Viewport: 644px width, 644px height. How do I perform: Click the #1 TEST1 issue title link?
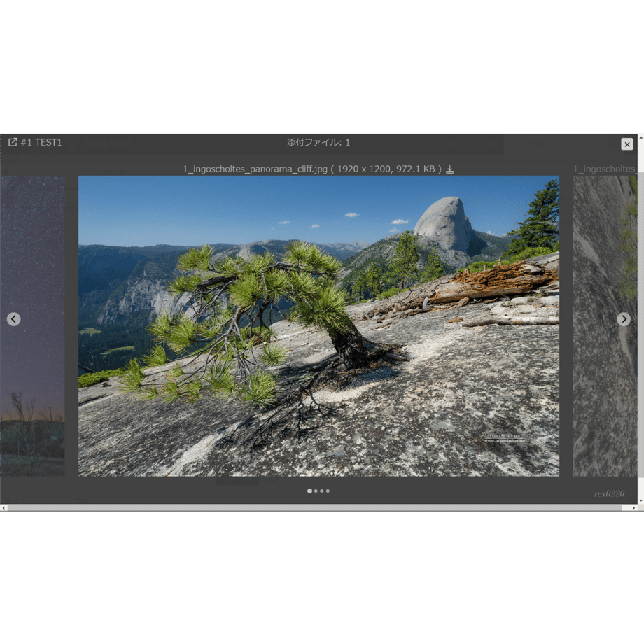tap(41, 143)
